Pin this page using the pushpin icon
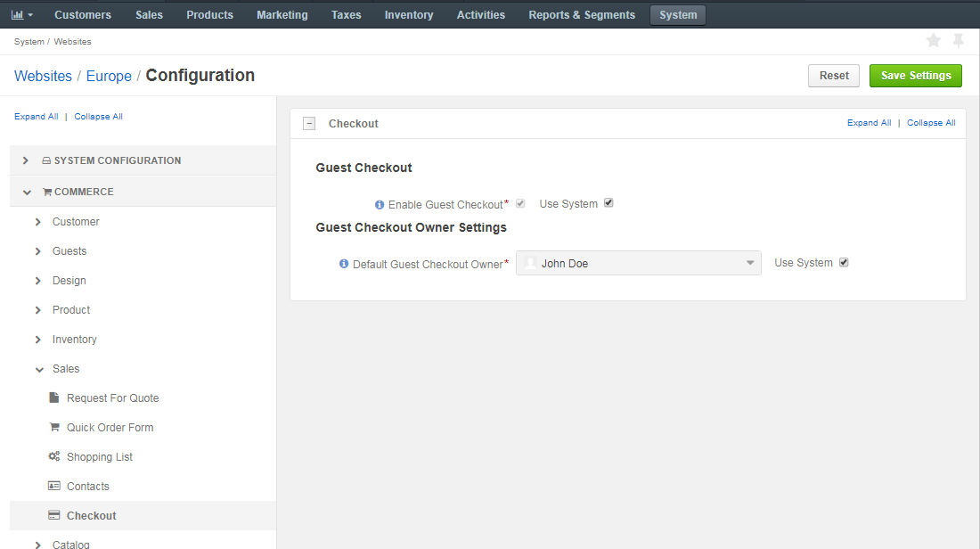 pyautogui.click(x=958, y=41)
